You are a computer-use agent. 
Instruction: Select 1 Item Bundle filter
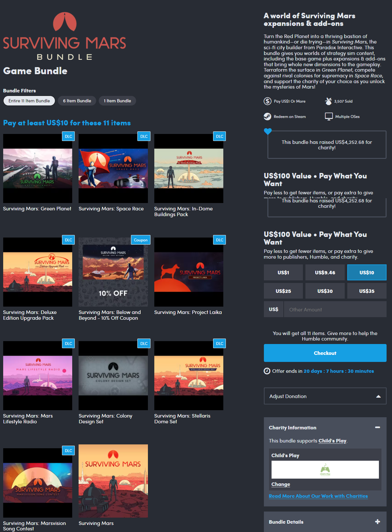tap(117, 101)
